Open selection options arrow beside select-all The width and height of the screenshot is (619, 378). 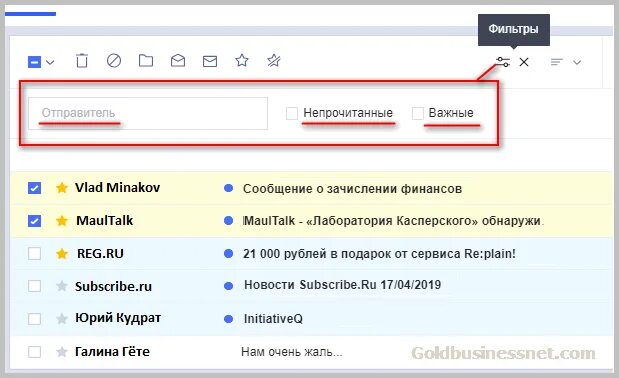pos(50,62)
